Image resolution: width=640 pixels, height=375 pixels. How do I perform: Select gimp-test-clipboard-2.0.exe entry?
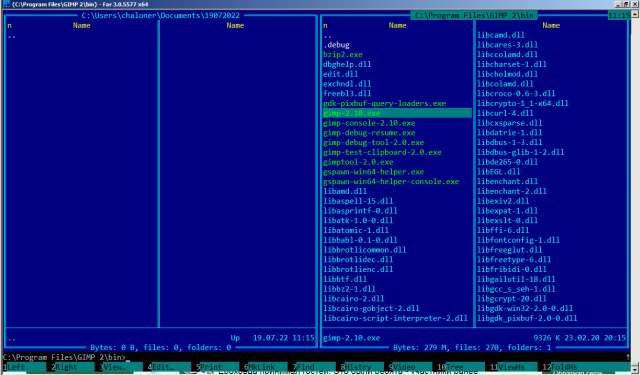pyautogui.click(x=382, y=152)
